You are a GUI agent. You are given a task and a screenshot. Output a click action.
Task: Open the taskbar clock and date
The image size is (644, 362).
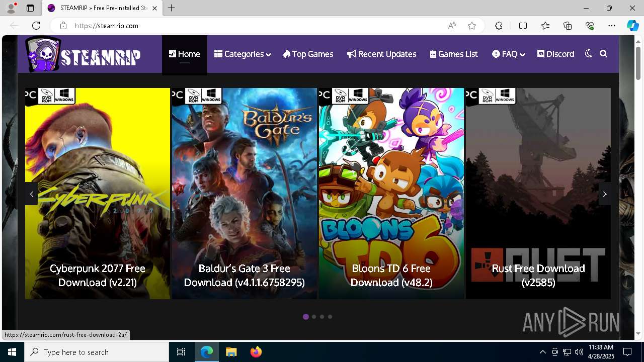[x=601, y=352]
